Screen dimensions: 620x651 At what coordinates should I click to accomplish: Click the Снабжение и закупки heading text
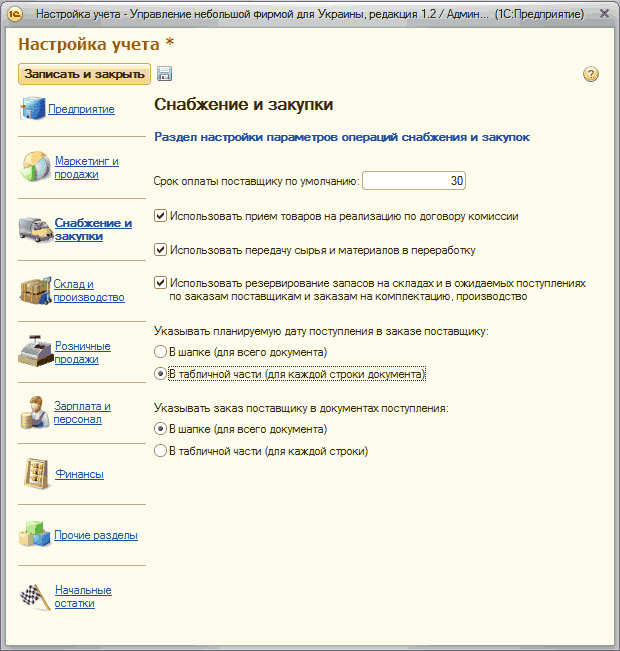pos(244,104)
